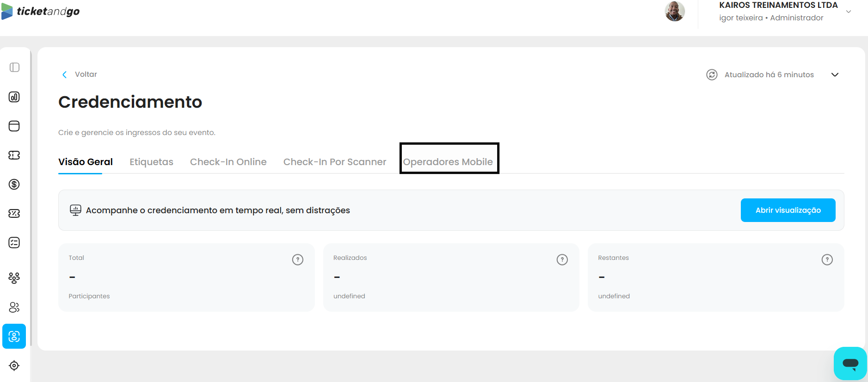Viewport: 868px width, 382px height.
Task: Click the ticketandgo logo
Action: pos(41,11)
